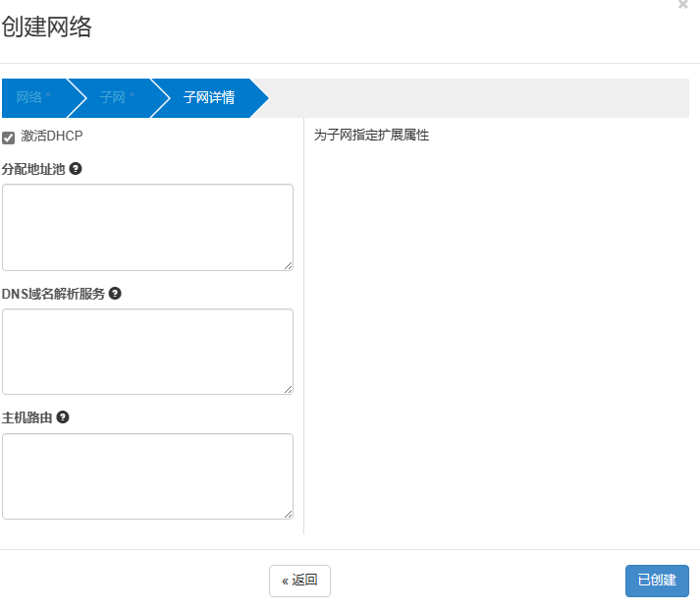The image size is (700, 610).
Task: Click the 分配地址池 field label
Action: tap(33, 169)
